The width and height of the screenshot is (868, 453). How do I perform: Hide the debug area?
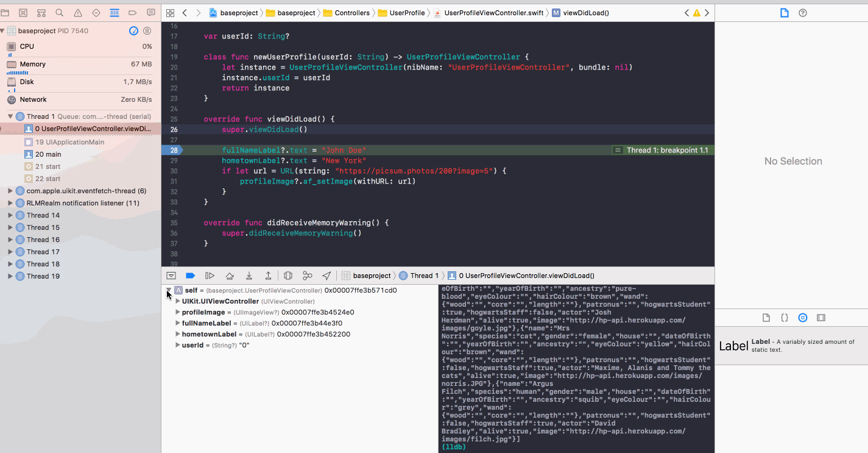click(x=171, y=276)
